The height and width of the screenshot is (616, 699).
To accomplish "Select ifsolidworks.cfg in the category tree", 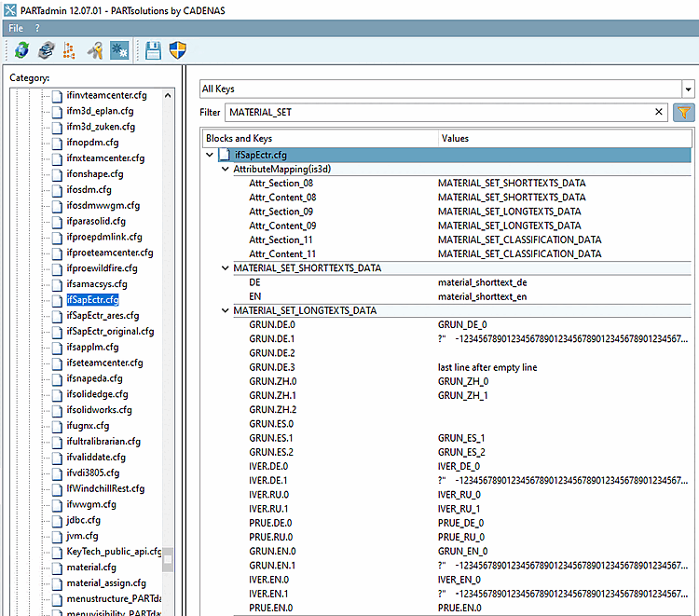I will (x=99, y=410).
